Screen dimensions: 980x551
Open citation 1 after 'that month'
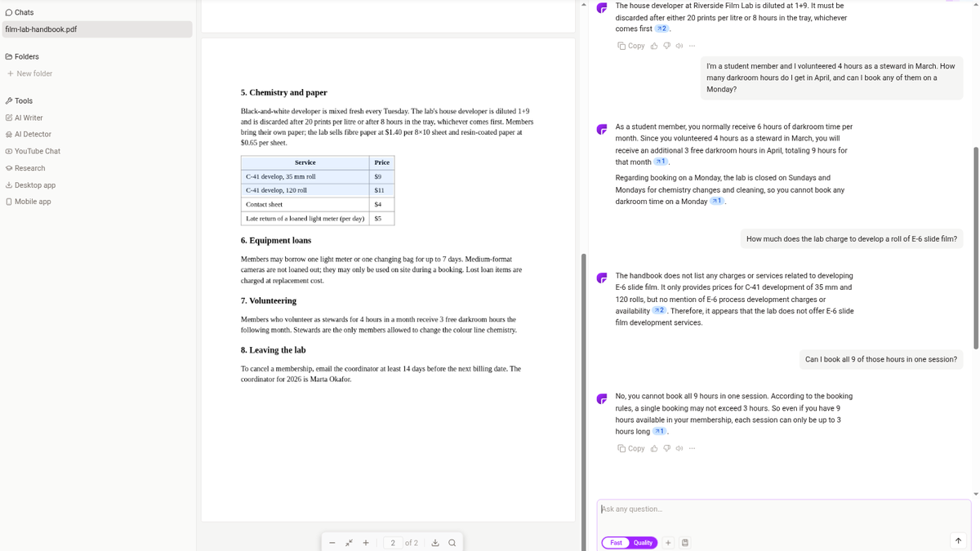661,162
